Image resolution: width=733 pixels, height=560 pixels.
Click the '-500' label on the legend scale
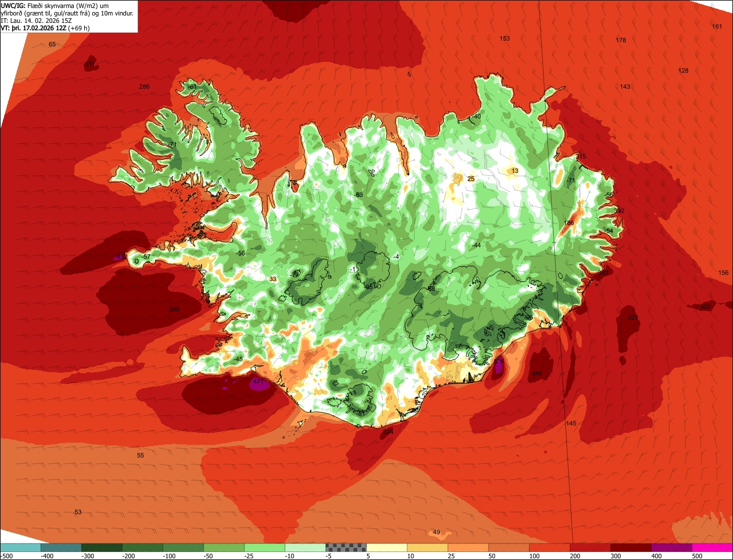pyautogui.click(x=6, y=555)
